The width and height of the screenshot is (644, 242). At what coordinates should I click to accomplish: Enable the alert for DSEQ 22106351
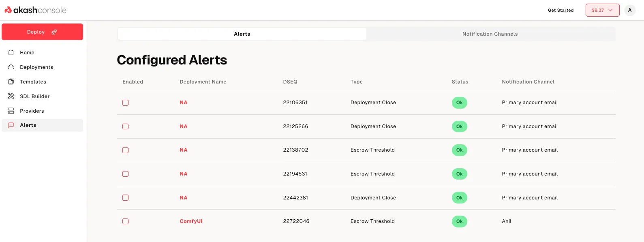(126, 103)
